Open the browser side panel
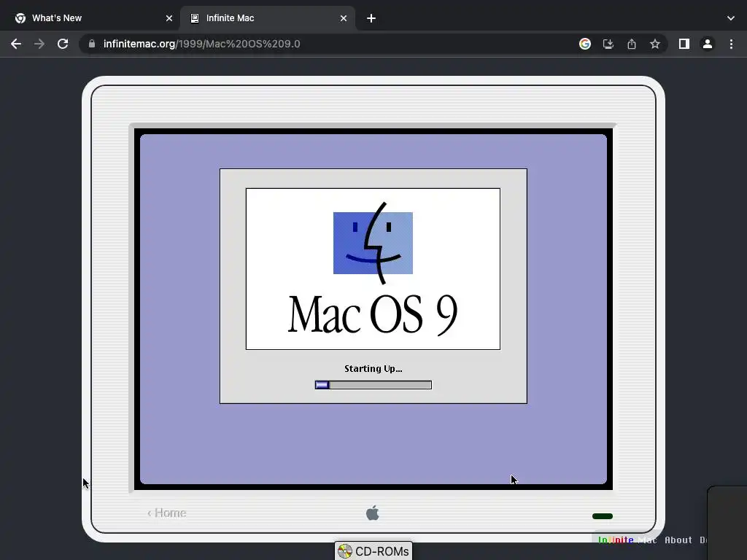 tap(684, 44)
